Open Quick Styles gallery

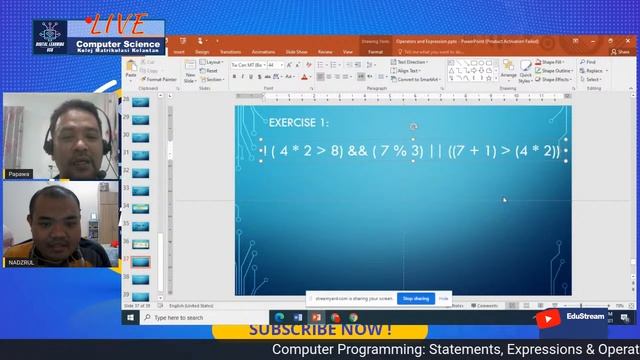pos(525,71)
